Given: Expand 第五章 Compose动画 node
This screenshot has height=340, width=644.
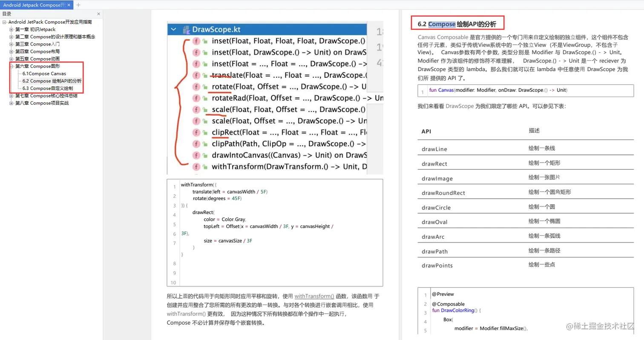Looking at the screenshot, I should tap(11, 59).
